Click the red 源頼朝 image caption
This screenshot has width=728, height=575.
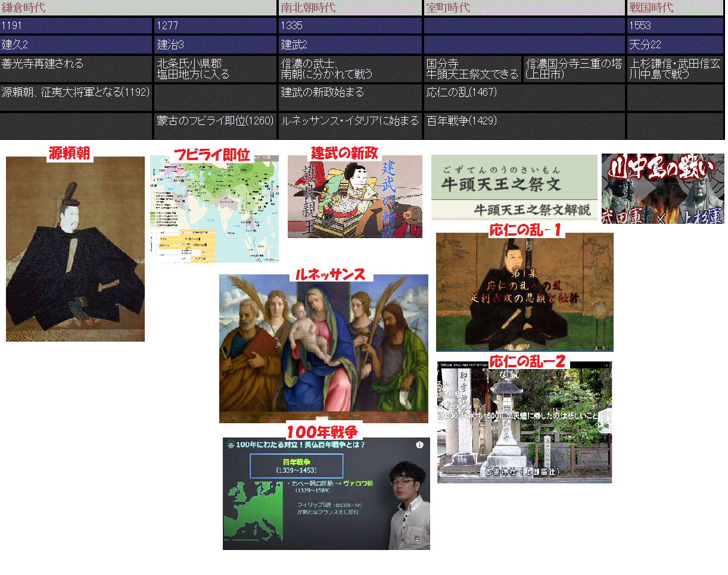tap(70, 154)
